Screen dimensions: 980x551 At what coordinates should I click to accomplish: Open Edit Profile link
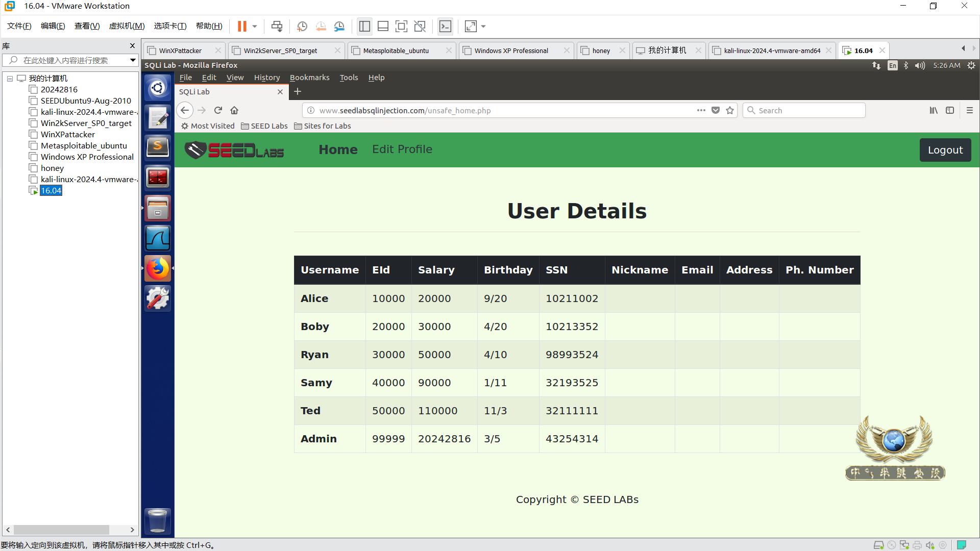coord(402,149)
